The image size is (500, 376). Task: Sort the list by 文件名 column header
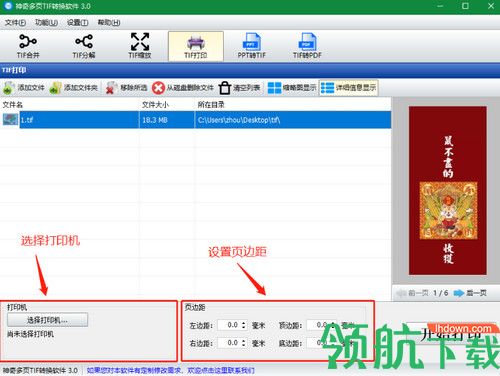70,105
